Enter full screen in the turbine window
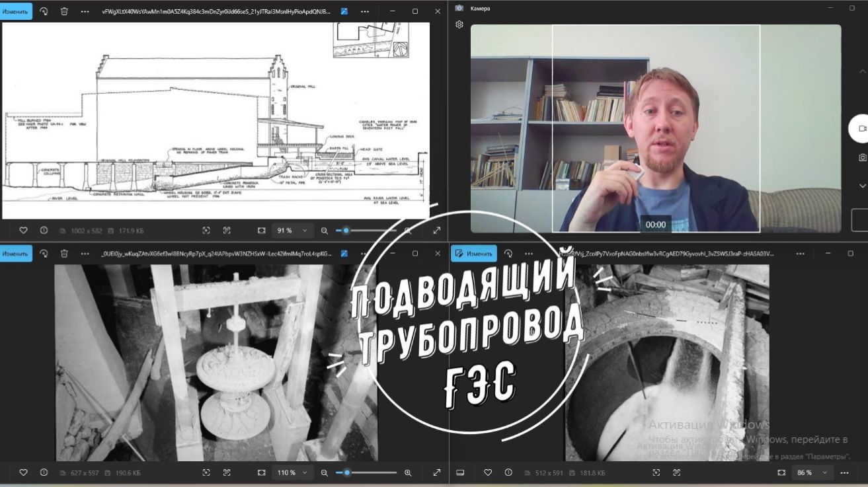Screen dimensions: 868x487 click(x=437, y=472)
